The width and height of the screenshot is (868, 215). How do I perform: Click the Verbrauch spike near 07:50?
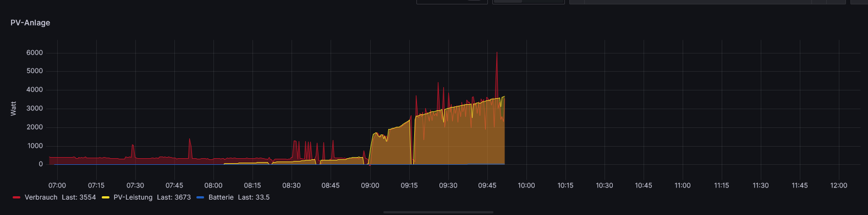tap(190, 140)
